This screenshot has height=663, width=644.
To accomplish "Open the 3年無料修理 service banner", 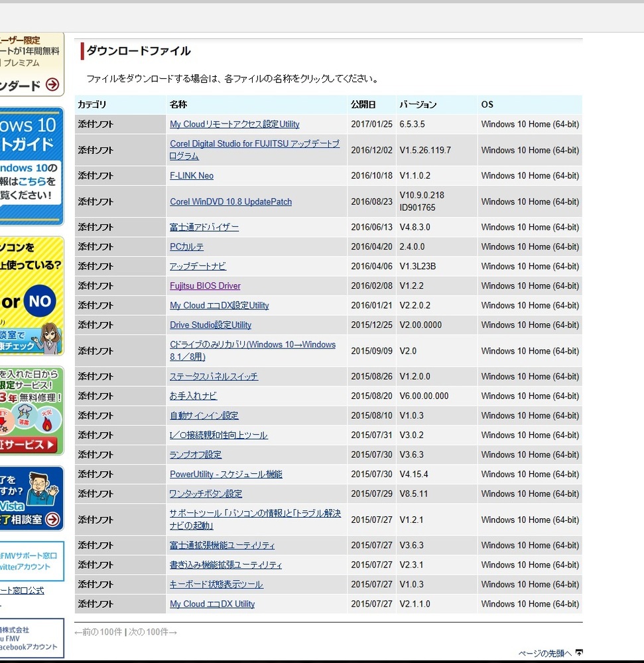I will coord(32,411).
